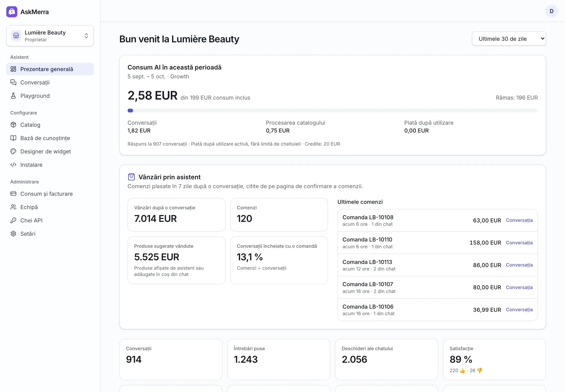Open Chei API in the sidebar
The image size is (565, 392).
coord(50,220)
